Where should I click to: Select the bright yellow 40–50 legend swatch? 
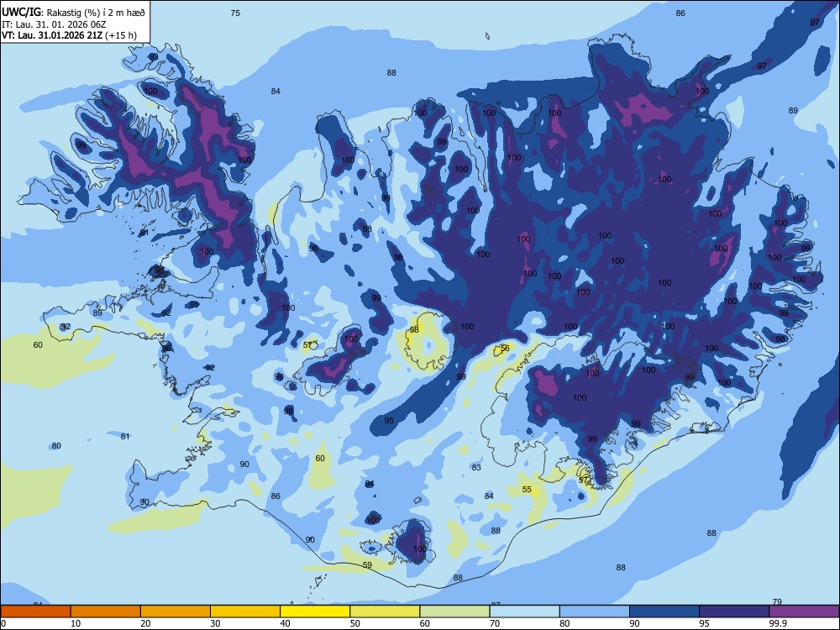tap(315, 612)
